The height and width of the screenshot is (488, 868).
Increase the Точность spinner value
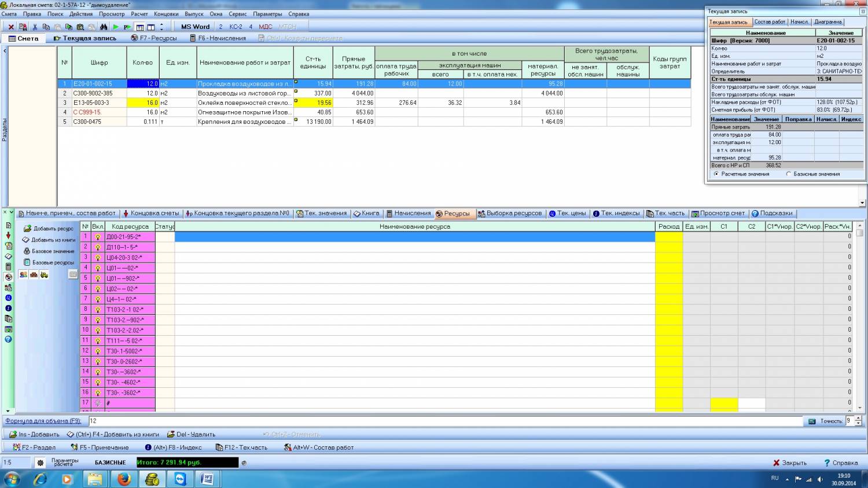[x=858, y=419]
